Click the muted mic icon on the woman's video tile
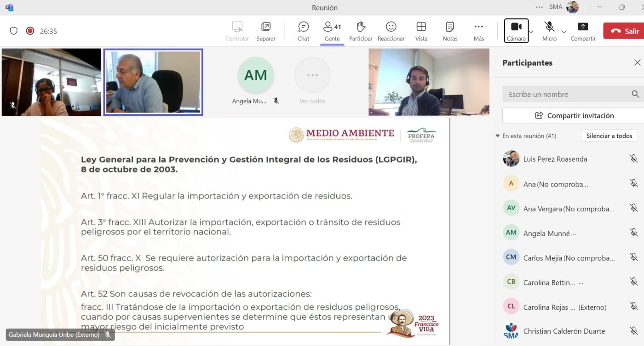 (x=13, y=105)
